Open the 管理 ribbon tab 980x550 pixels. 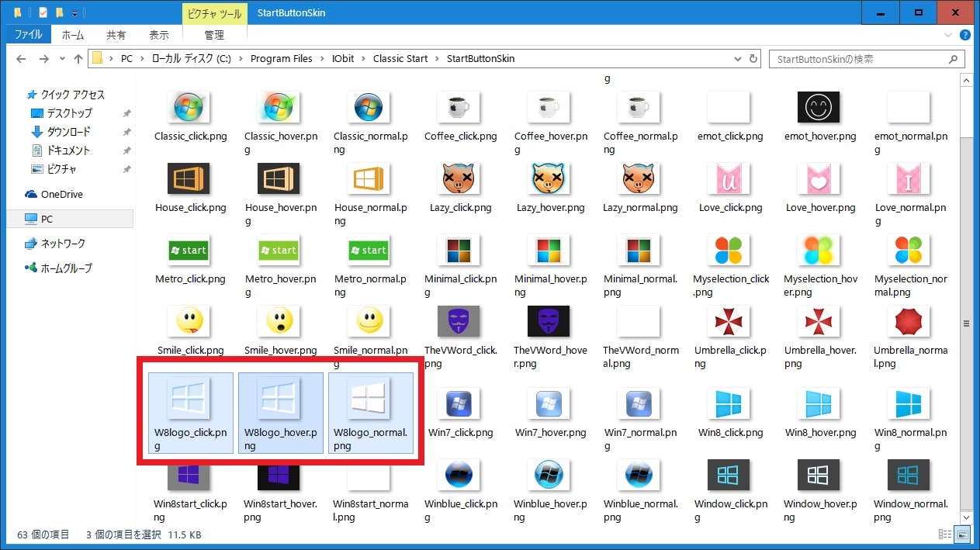pyautogui.click(x=213, y=35)
